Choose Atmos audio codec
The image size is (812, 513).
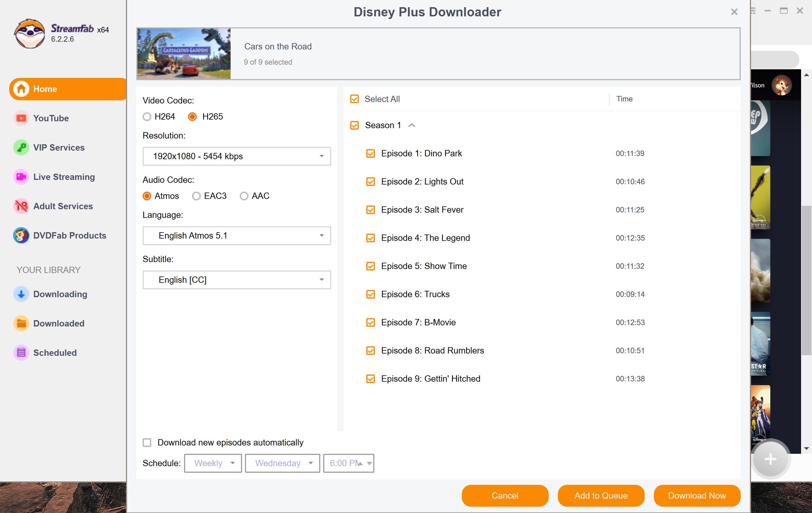coord(147,196)
